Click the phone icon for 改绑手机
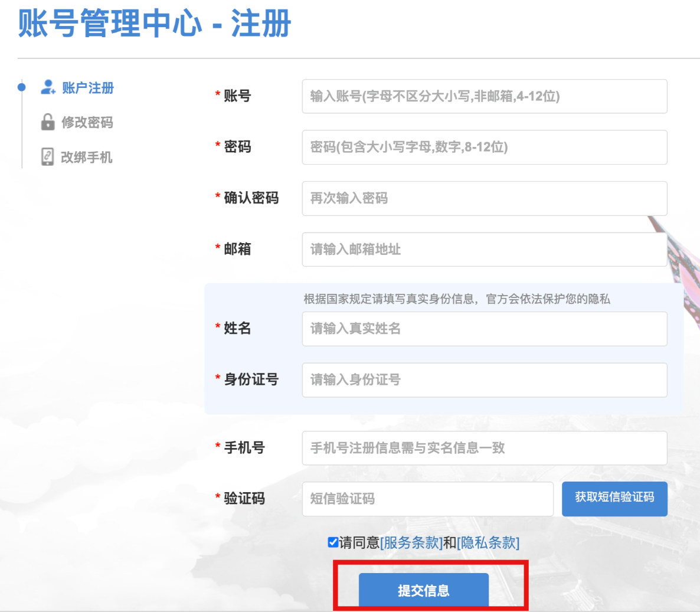700x612 pixels. click(x=47, y=156)
